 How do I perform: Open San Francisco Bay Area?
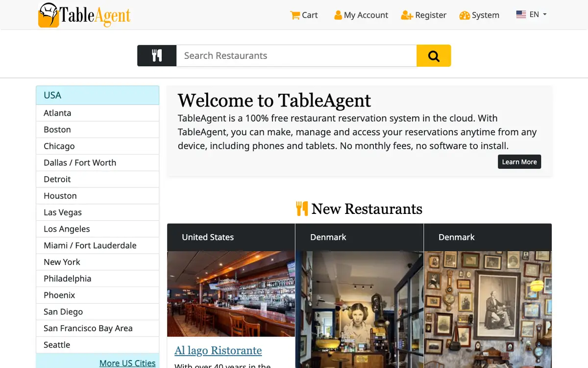point(98,328)
